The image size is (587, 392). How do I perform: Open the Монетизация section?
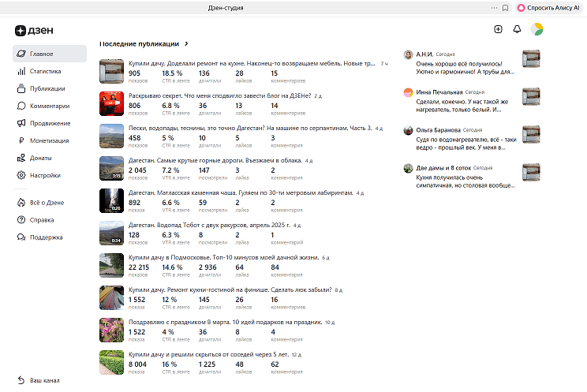(x=50, y=140)
